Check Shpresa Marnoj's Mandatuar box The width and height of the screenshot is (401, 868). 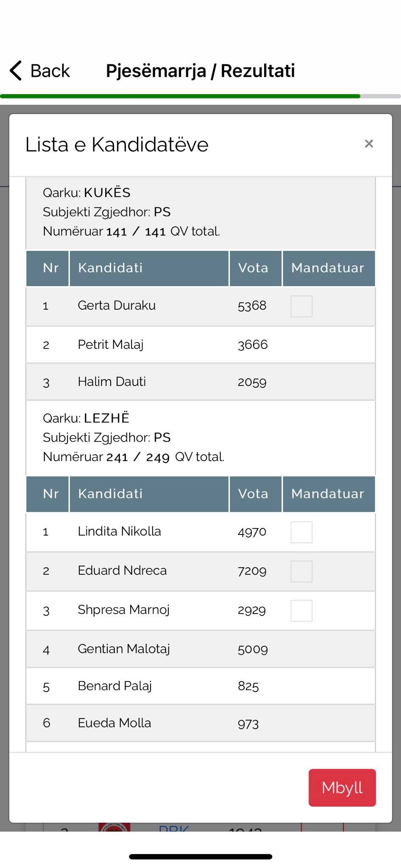pyautogui.click(x=301, y=610)
